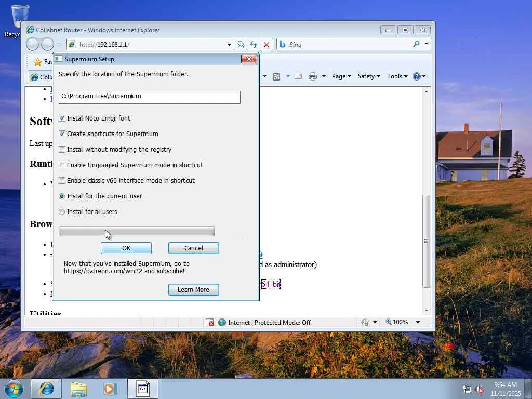Click Internet Explorer taskbar icon
Viewport: 532px width, 399px height.
tap(46, 389)
